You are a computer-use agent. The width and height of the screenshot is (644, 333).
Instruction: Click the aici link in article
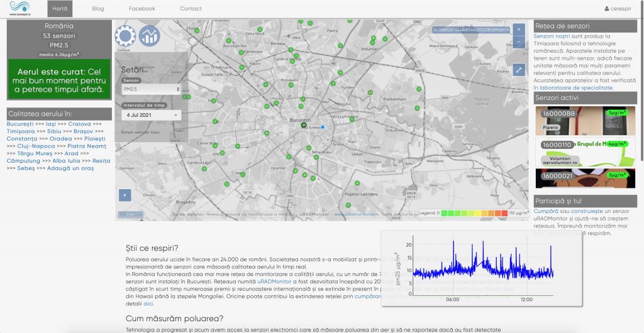click(148, 303)
